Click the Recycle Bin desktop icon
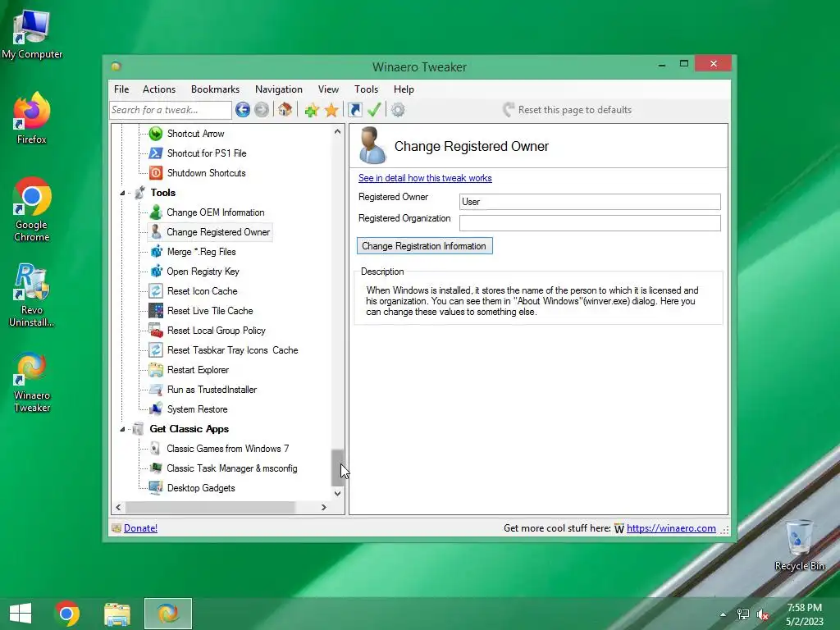 pos(799,545)
